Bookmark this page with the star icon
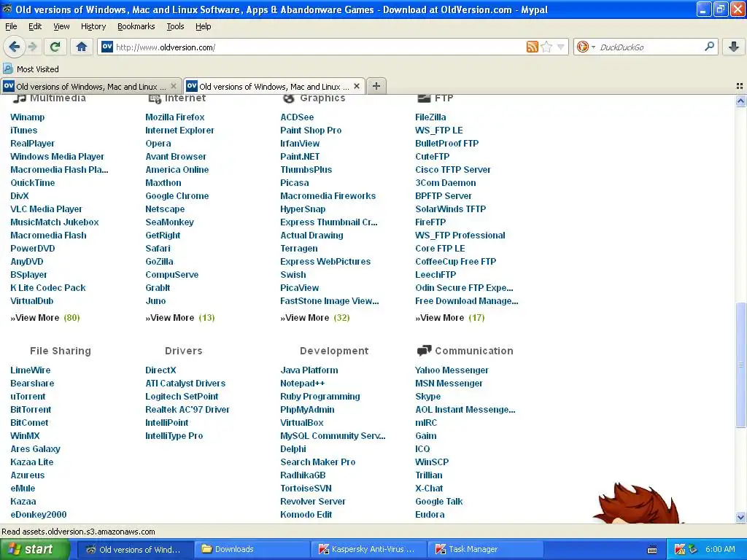The height and width of the screenshot is (560, 747). click(547, 47)
